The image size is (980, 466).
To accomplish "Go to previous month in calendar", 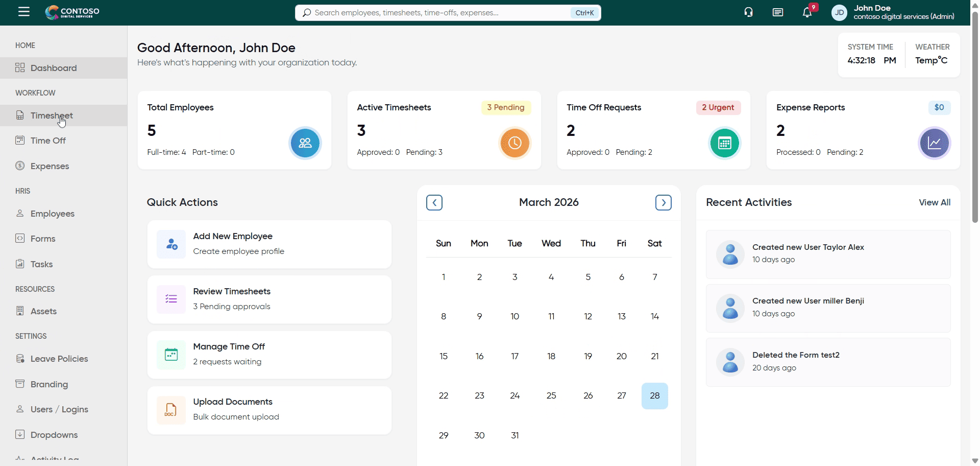I will [x=434, y=203].
